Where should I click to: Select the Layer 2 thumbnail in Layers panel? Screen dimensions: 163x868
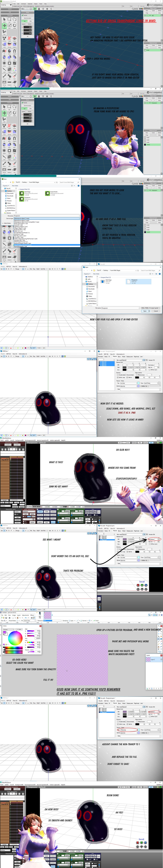click(x=148, y=659)
